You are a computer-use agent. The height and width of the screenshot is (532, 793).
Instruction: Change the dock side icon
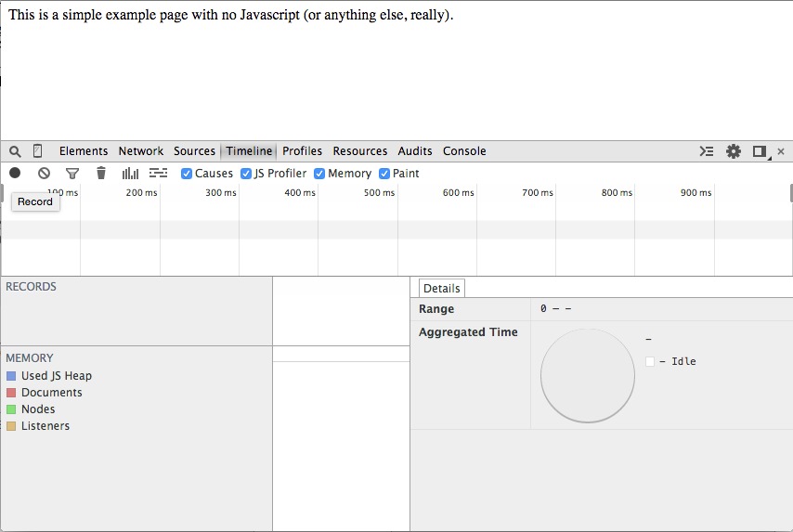(x=760, y=151)
